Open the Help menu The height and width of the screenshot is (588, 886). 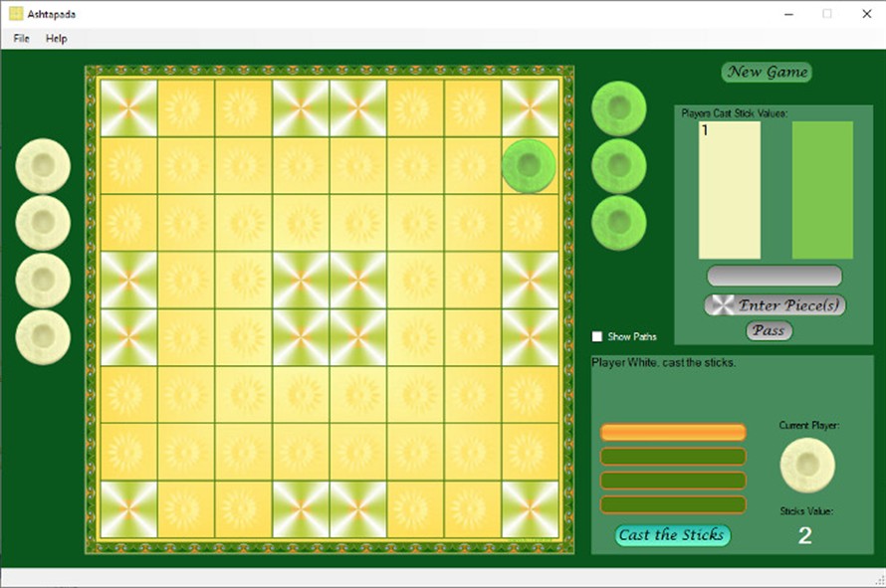pos(56,39)
